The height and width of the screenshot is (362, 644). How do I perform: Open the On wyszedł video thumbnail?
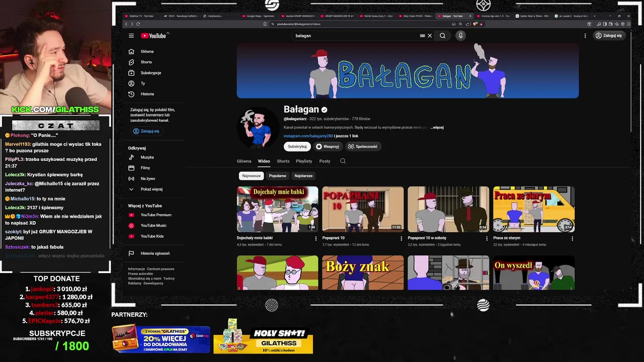pyautogui.click(x=534, y=273)
